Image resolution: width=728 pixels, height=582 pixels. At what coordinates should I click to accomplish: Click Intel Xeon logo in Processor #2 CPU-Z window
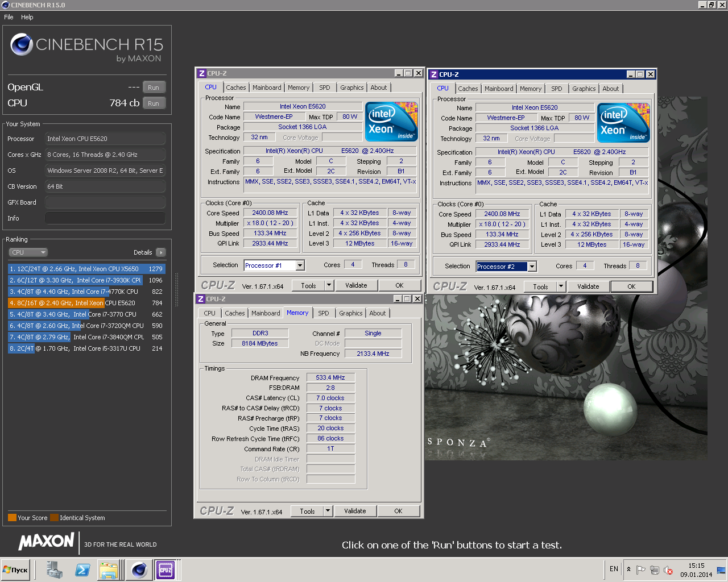[623, 123]
